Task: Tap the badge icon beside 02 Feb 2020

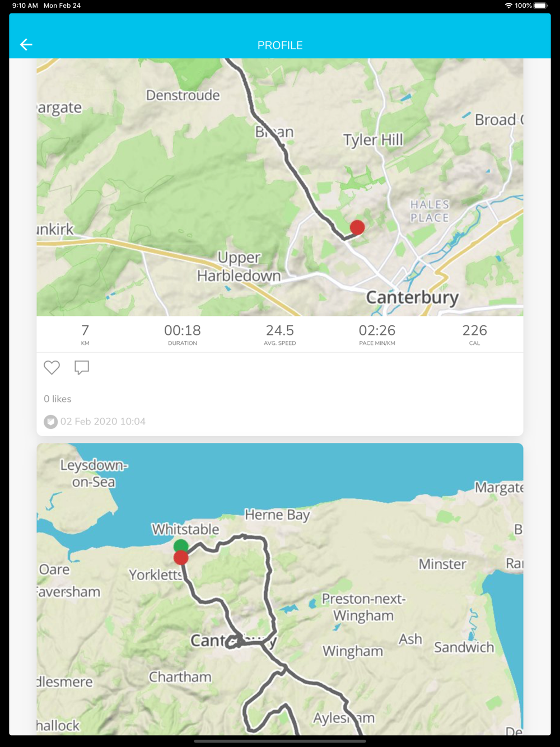Action: [x=50, y=422]
